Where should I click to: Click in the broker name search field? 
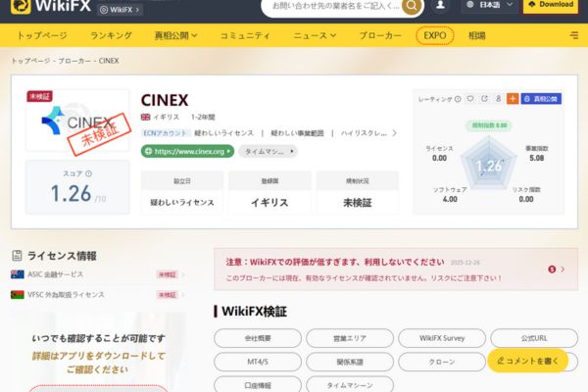(335, 6)
